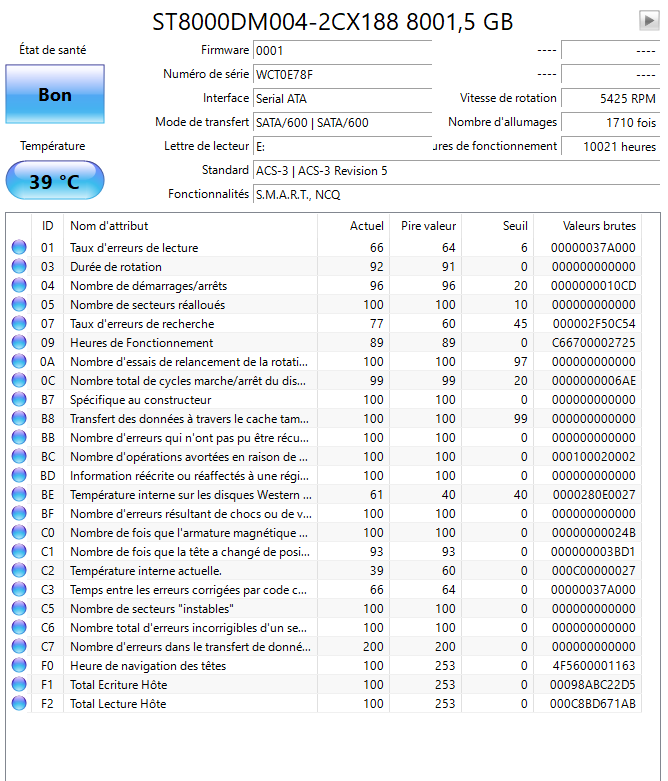Click the drive letter field E:

[x=342, y=146]
